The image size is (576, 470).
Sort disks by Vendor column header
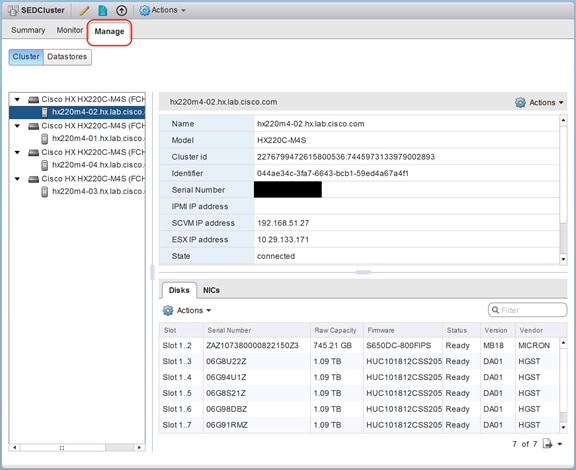click(x=537, y=330)
